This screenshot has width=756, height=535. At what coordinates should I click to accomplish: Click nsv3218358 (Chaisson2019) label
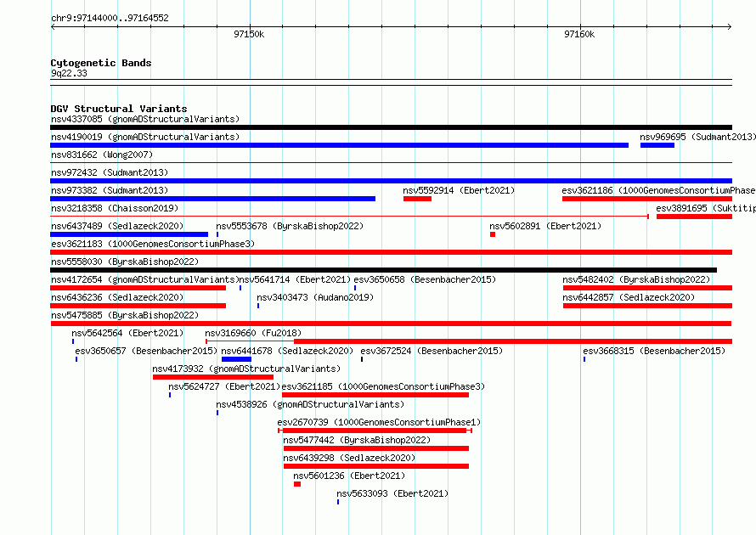click(115, 208)
